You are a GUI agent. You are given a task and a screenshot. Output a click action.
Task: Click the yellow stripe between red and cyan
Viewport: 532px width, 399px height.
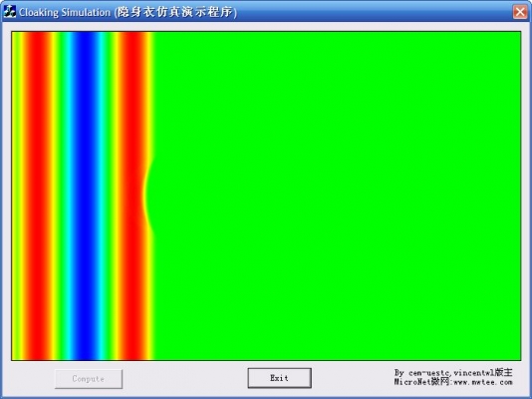tap(53, 196)
